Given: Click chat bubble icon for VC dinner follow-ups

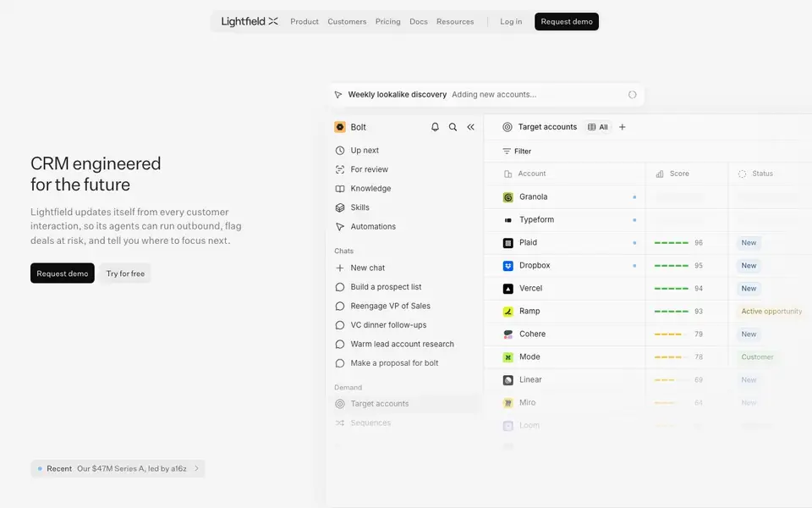Looking at the screenshot, I should 340,325.
